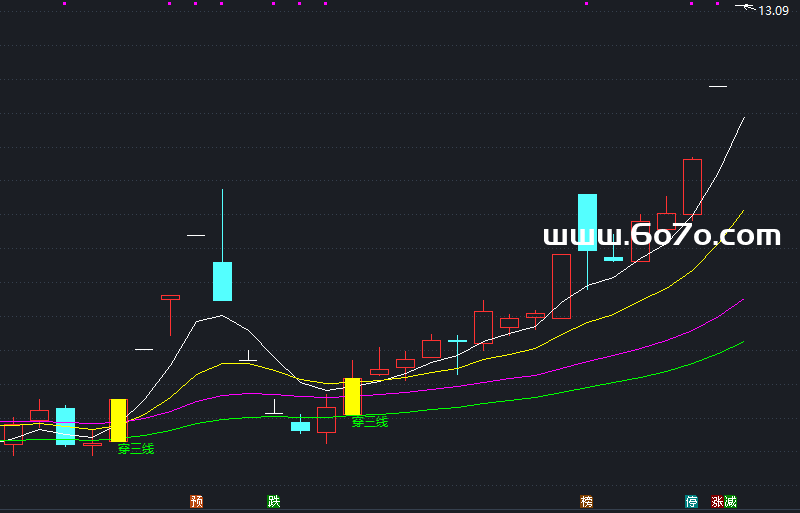Click the first yellow 穿三线 signal candle
The image size is (800, 513).
point(118,420)
